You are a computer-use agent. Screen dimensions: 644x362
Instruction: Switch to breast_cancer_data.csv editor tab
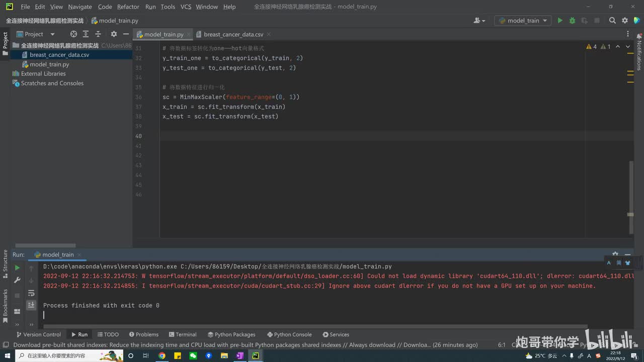click(233, 34)
